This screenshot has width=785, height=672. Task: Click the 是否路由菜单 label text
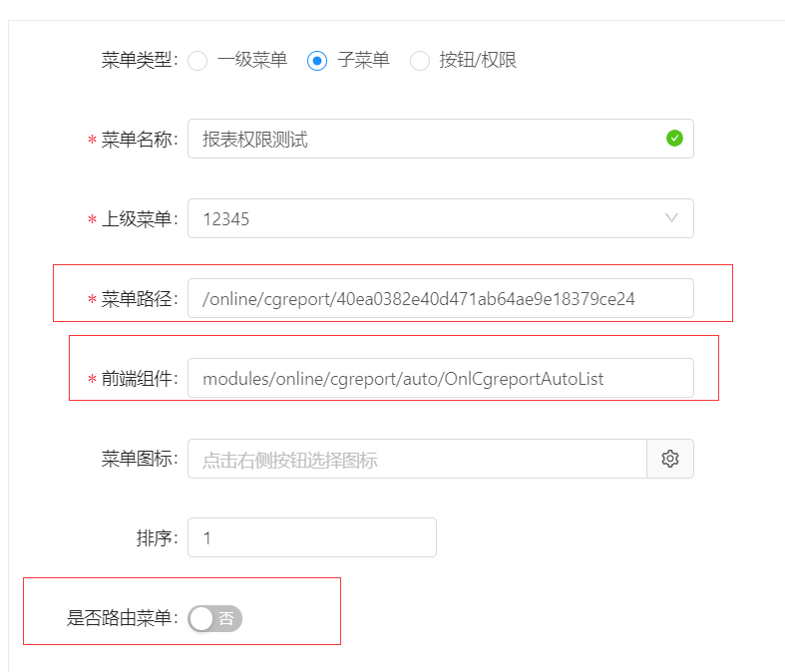click(122, 618)
